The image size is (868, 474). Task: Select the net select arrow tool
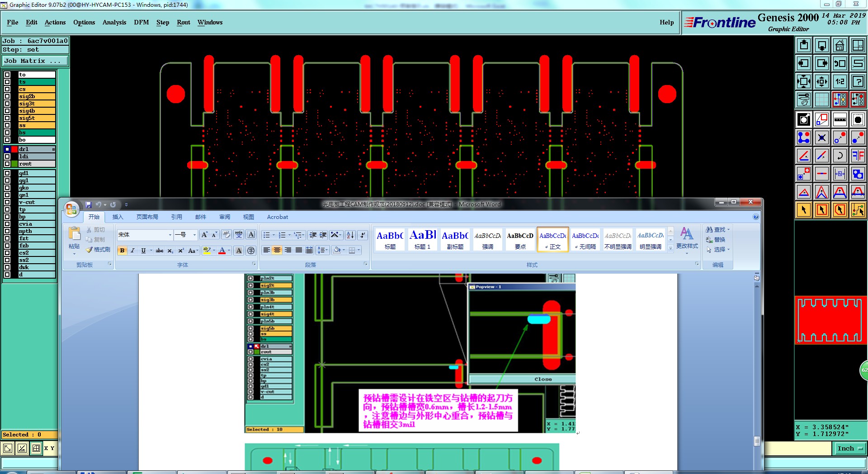pos(858,210)
